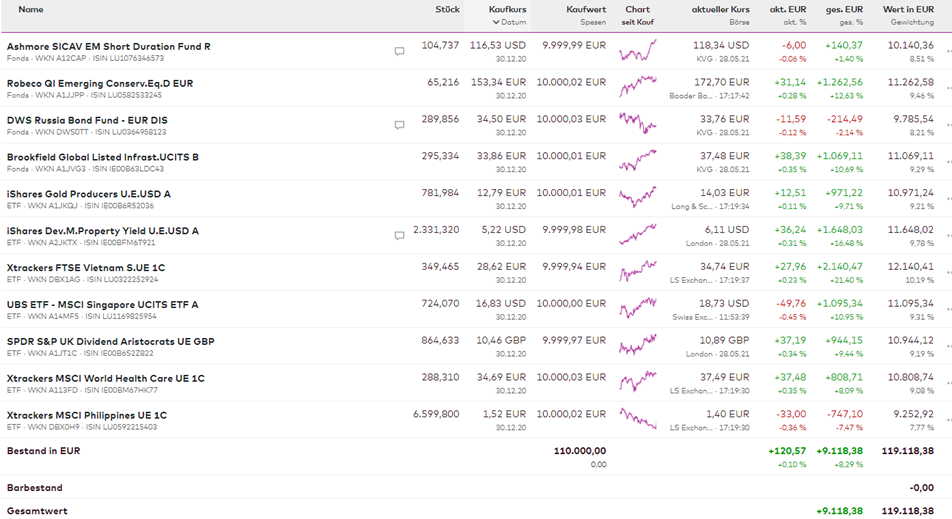This screenshot has height=519, width=952.
Task: Open the note icon for iShares Dev.M.Property Yield
Action: pyautogui.click(x=399, y=236)
